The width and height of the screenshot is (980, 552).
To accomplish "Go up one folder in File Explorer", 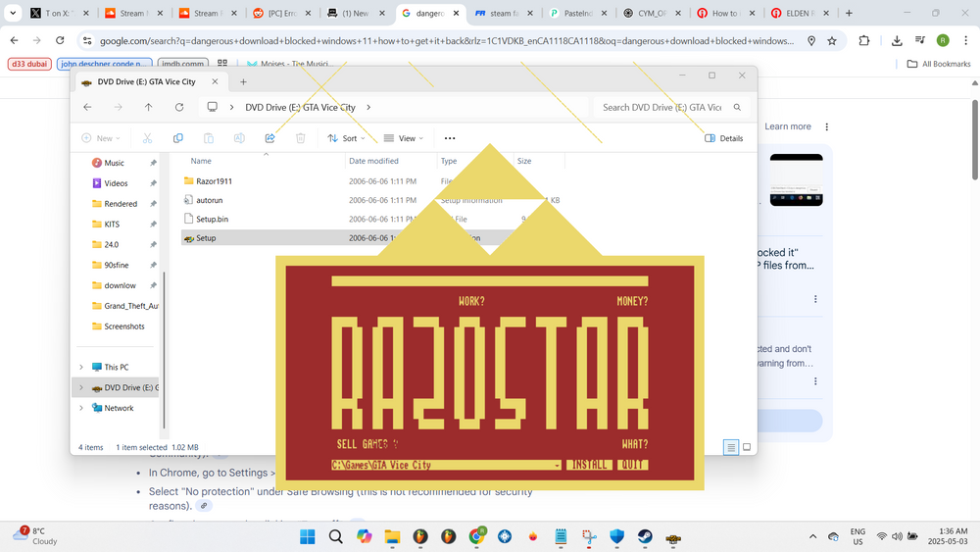I will (149, 107).
